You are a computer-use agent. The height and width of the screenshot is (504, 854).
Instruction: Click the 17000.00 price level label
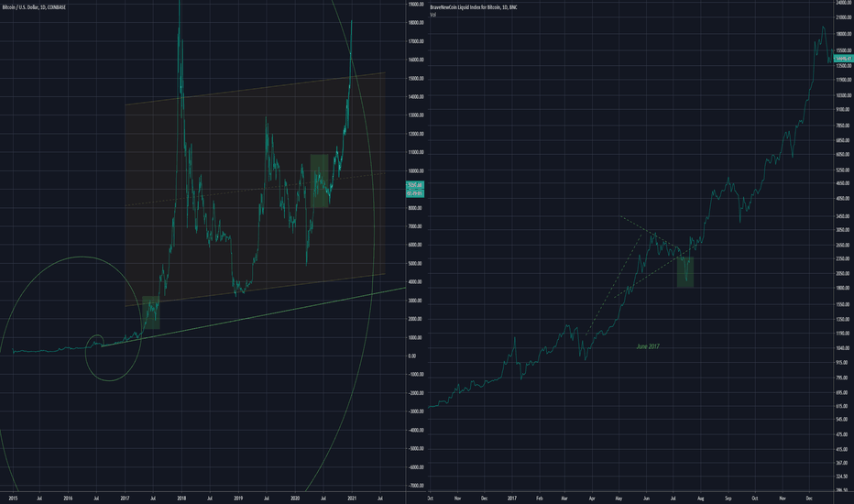pos(416,41)
